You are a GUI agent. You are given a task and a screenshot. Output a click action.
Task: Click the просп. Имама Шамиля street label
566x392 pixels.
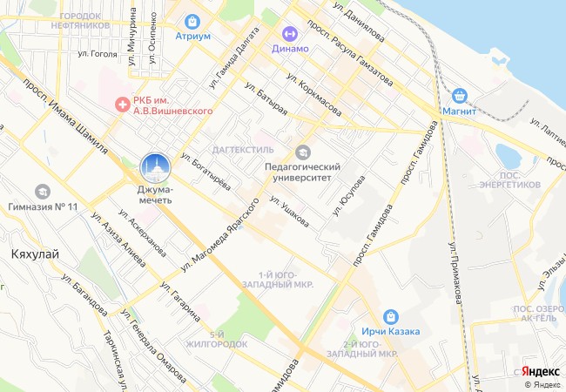point(65,116)
